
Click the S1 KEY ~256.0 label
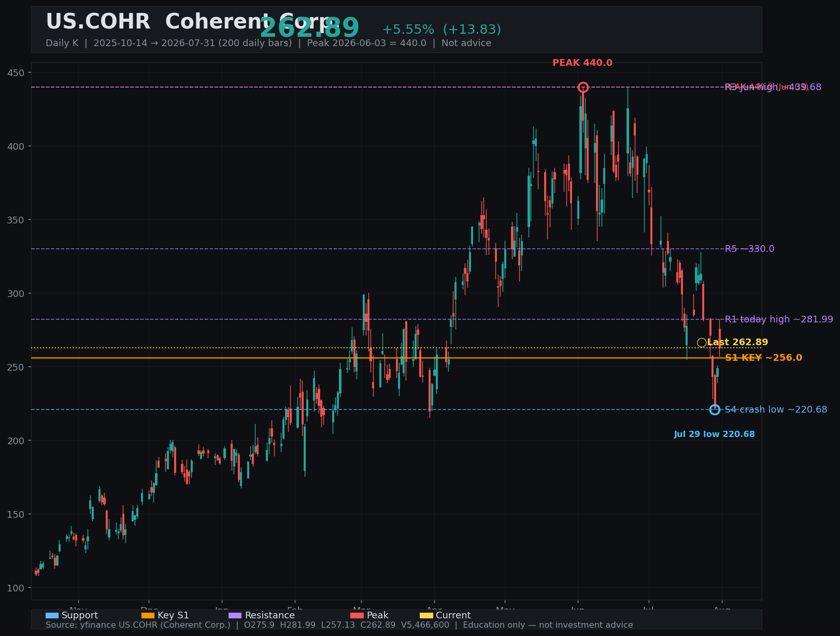763,358
